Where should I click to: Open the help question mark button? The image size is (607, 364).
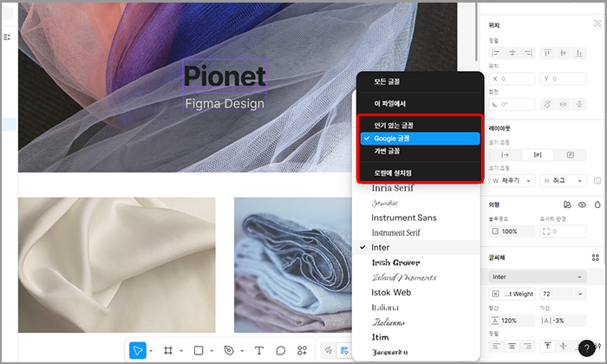[x=586, y=348]
